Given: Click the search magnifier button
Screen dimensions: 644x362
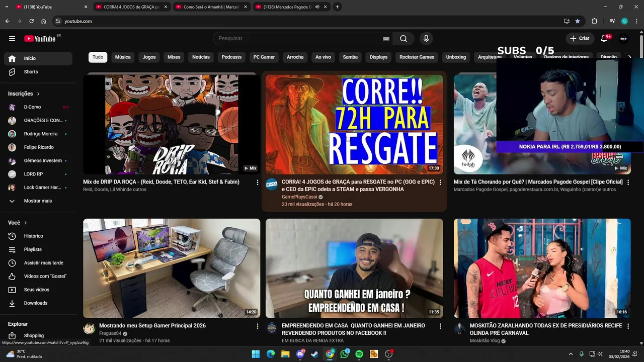Looking at the screenshot, I should [x=404, y=39].
